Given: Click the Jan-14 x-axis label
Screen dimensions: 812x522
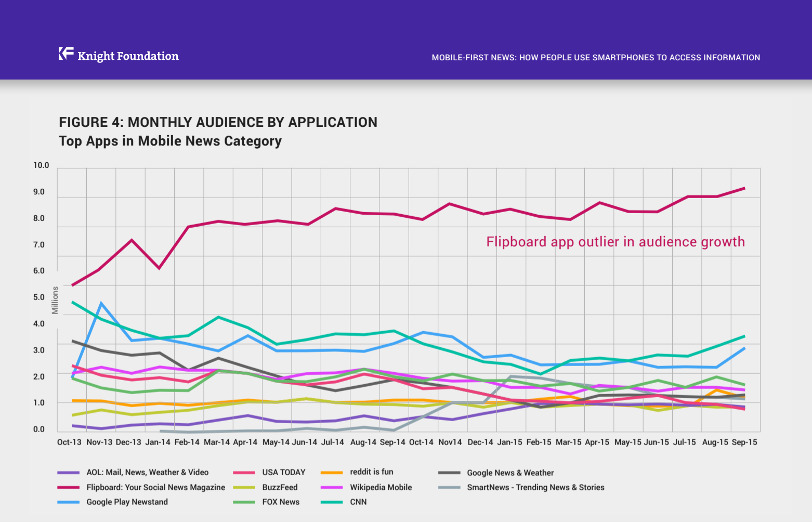Looking at the screenshot, I should (x=158, y=442).
